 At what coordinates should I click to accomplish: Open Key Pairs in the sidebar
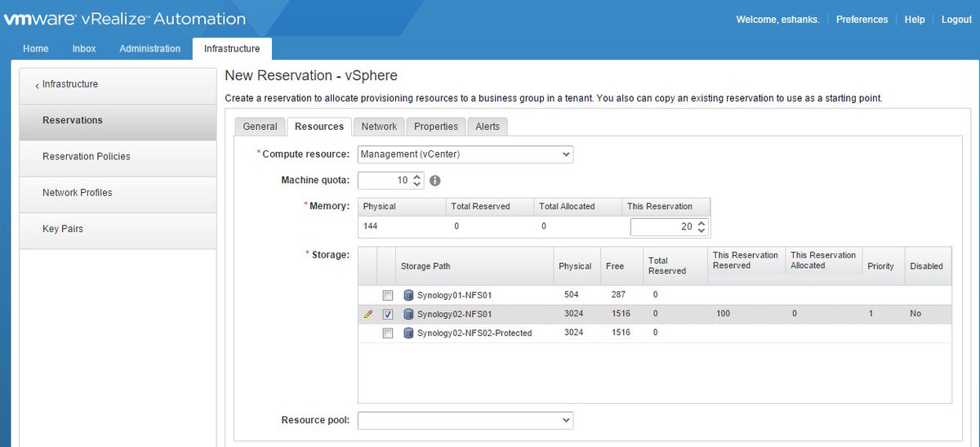click(118, 230)
